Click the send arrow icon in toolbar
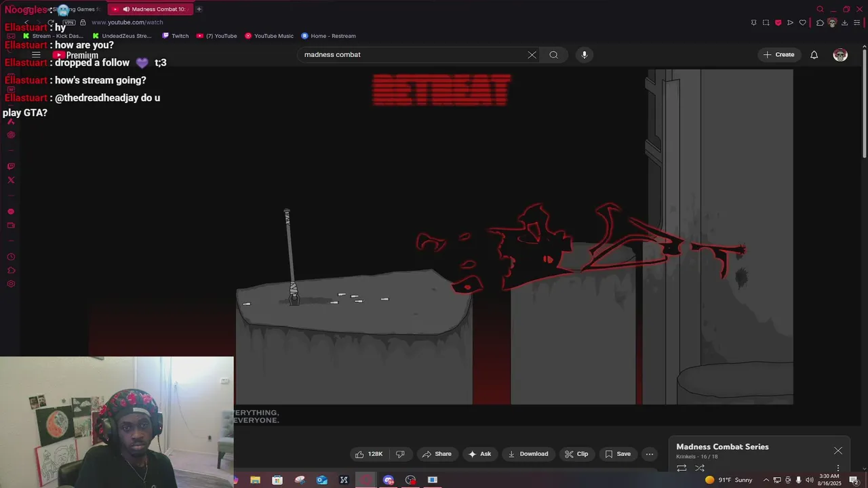 point(790,22)
